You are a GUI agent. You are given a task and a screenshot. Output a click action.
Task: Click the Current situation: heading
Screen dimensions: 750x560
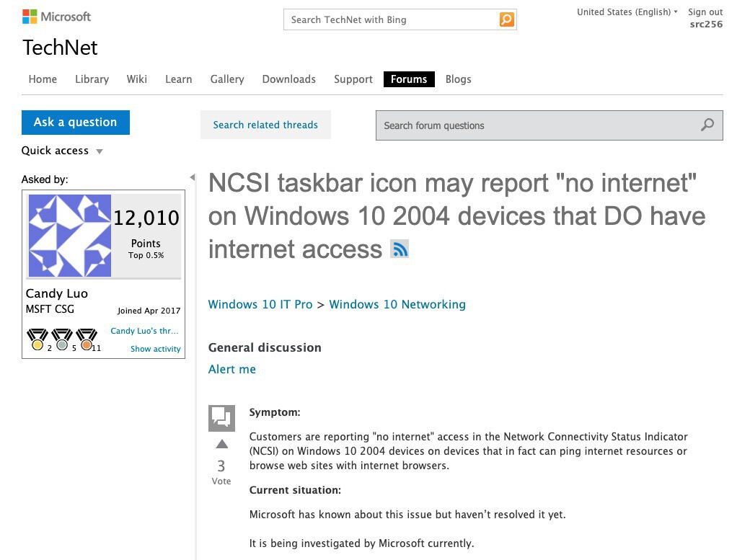tap(295, 490)
